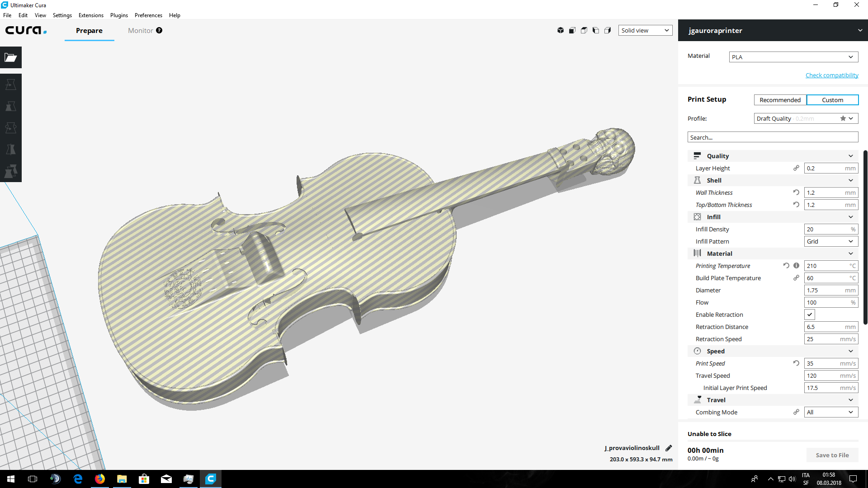Open File Explorer from the taskbar
Screen dimensions: 868x488
[122, 479]
